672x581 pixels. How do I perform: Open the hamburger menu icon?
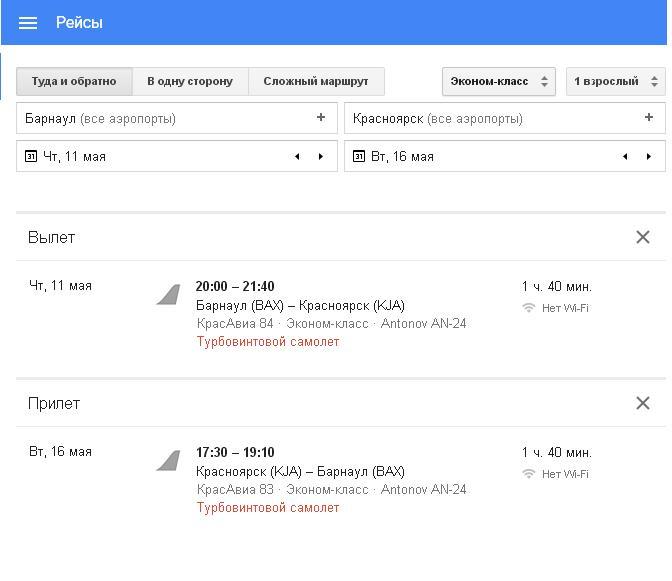(28, 23)
